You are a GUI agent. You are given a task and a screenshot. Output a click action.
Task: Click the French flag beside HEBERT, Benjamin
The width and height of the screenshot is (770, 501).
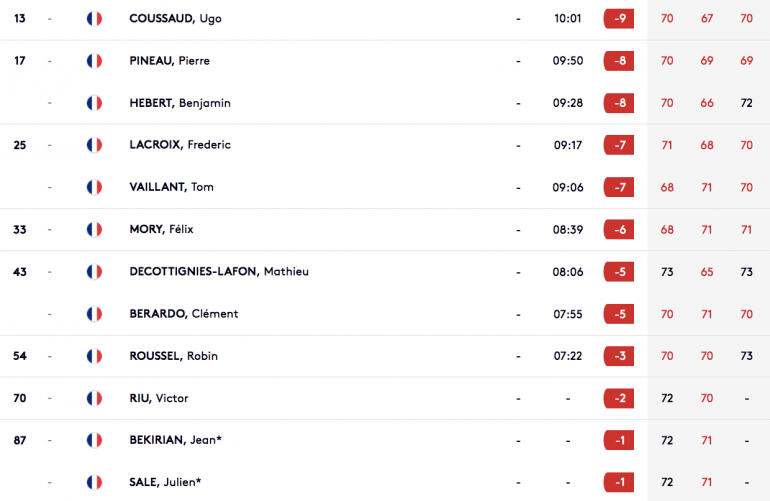[x=94, y=103]
